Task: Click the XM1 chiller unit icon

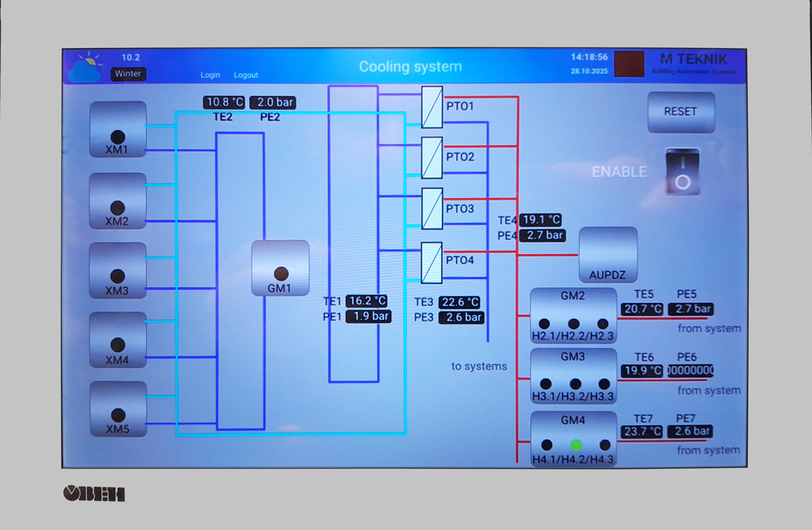Action: pos(118,129)
